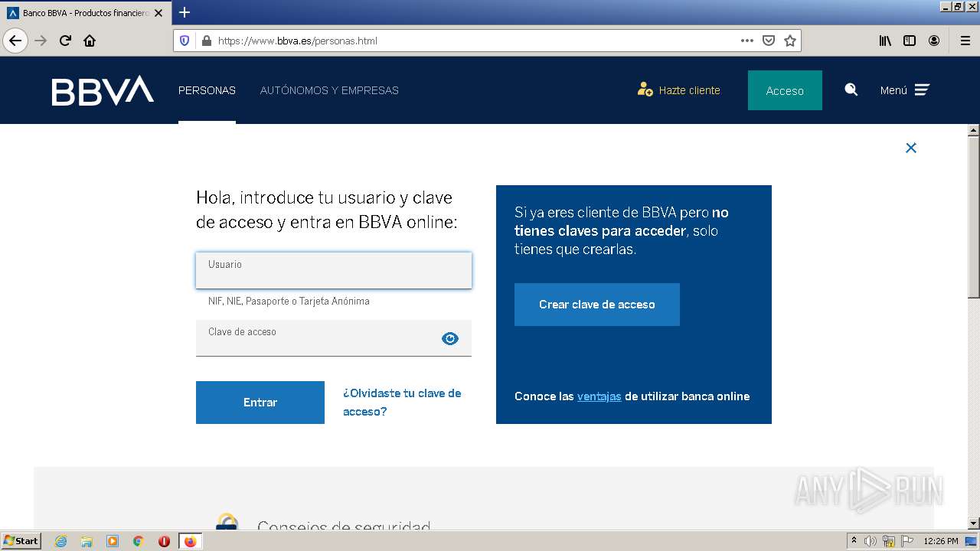This screenshot has height=551, width=980.
Task: Open Windows Media Player from taskbar
Action: click(113, 541)
